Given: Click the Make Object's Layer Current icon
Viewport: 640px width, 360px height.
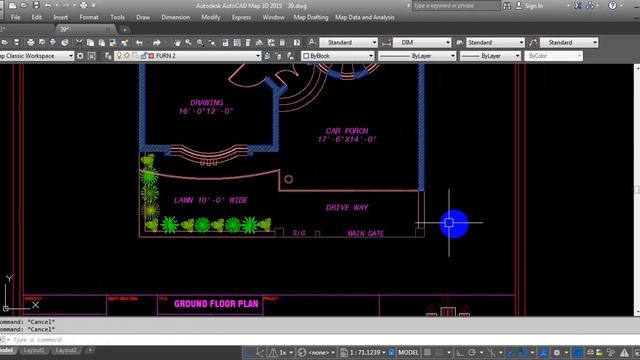Looking at the screenshot, I should 267,56.
